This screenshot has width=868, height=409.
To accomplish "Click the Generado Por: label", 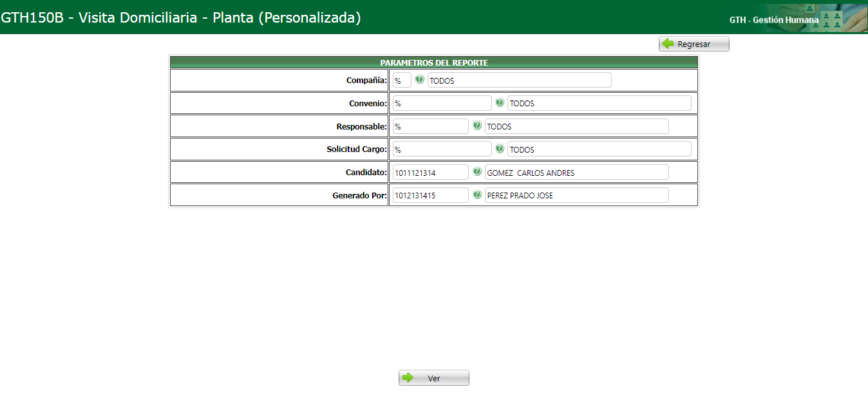I will click(360, 195).
